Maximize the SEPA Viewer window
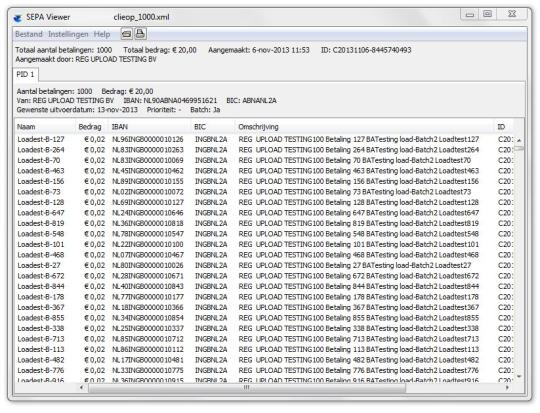 487,14
